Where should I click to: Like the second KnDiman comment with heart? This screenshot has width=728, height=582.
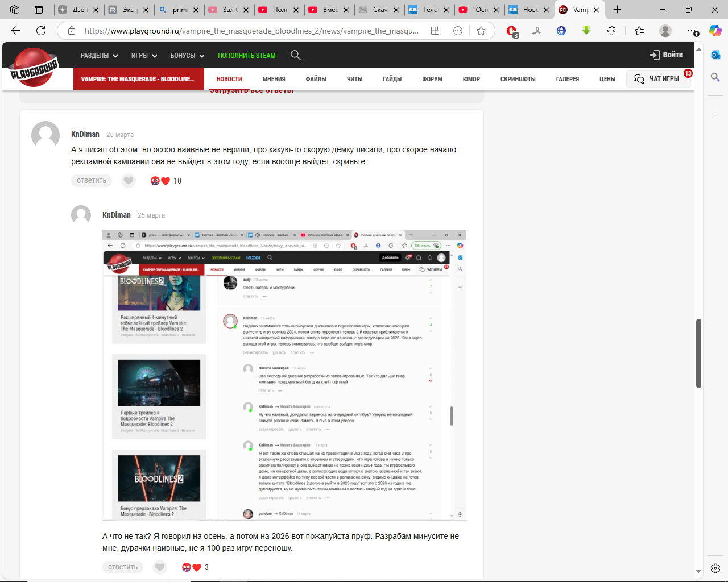[160, 567]
